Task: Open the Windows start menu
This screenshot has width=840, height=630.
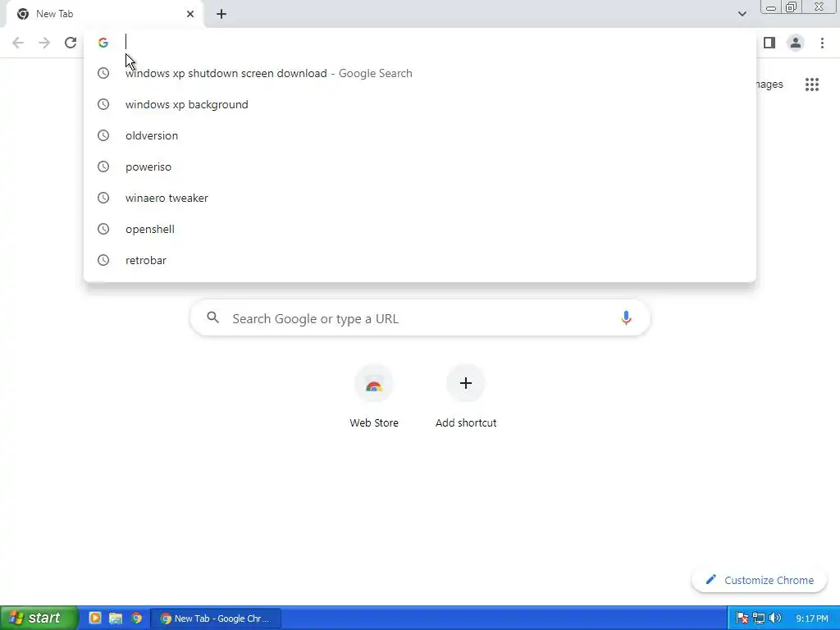Action: click(39, 618)
